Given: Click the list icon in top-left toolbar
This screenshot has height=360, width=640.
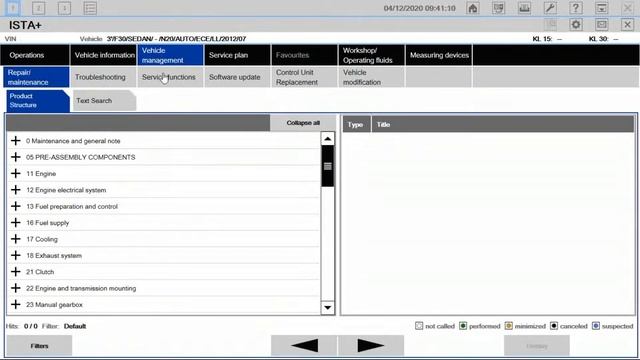Looking at the screenshot, I should point(90,8).
